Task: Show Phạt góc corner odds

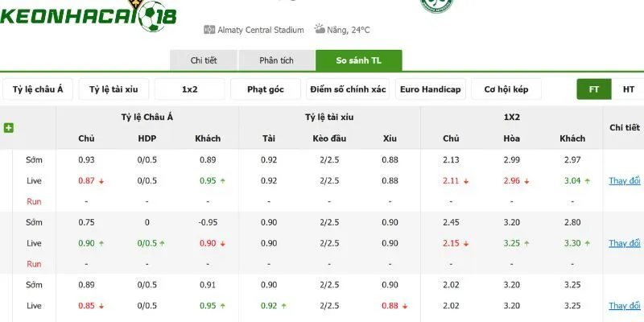Action: pos(266,89)
